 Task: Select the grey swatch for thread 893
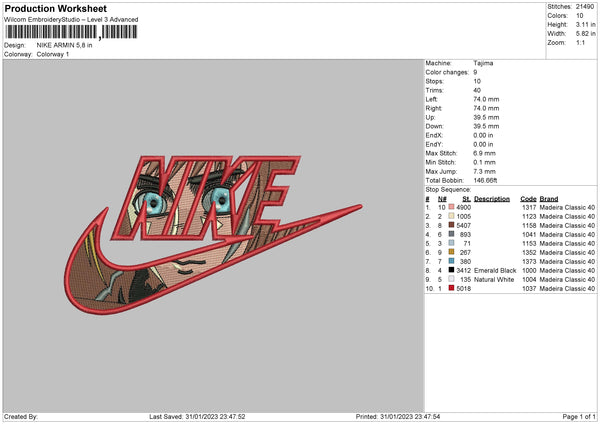click(451, 234)
